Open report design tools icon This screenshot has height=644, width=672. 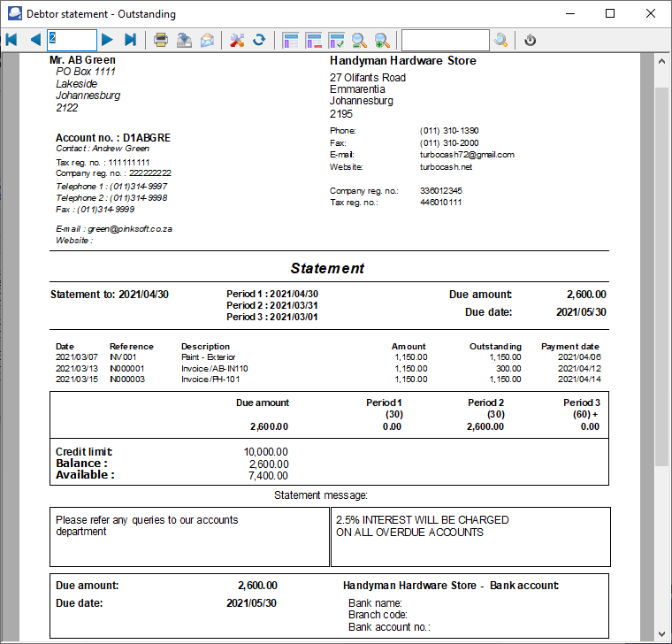pyautogui.click(x=237, y=40)
